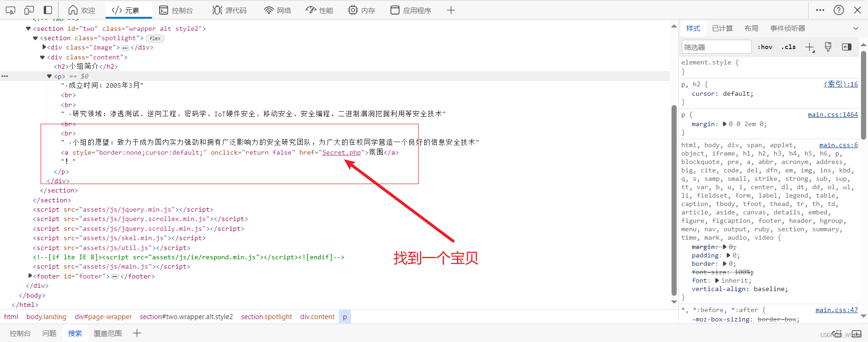Collapse section.spotlight tree node
Screen dimensions: 868x342
(35, 38)
